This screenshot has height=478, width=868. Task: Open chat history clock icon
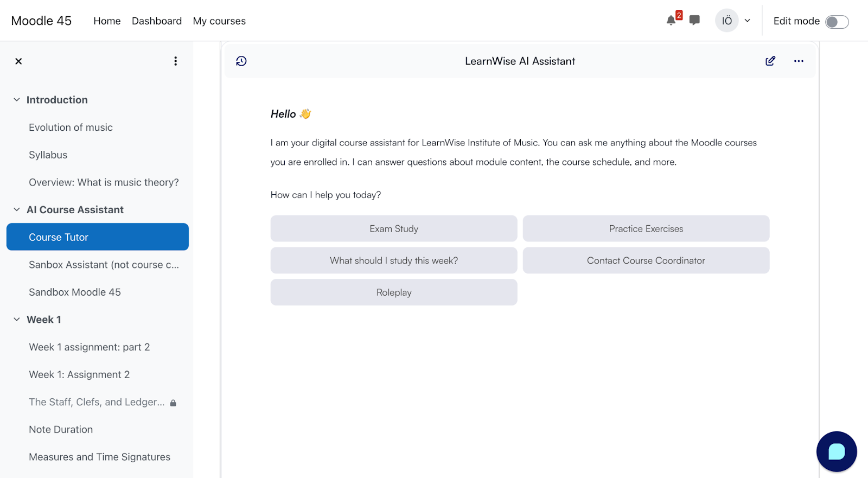pyautogui.click(x=241, y=61)
